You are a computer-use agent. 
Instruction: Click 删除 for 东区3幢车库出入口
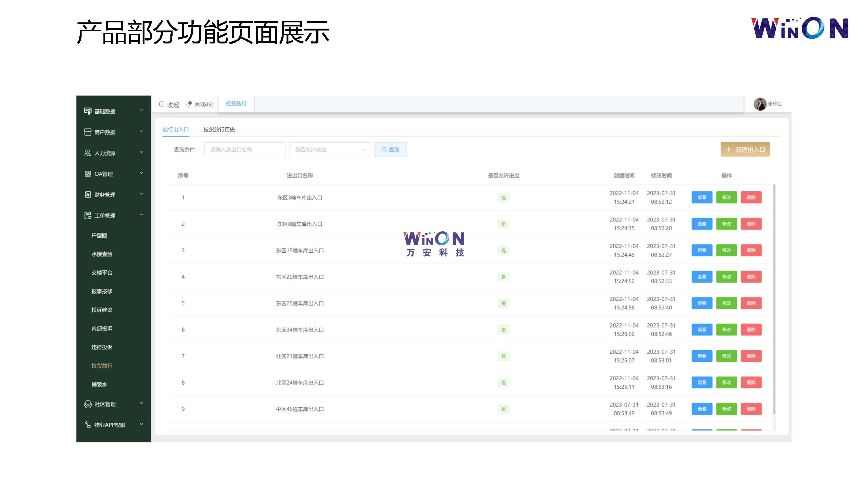[x=751, y=197]
